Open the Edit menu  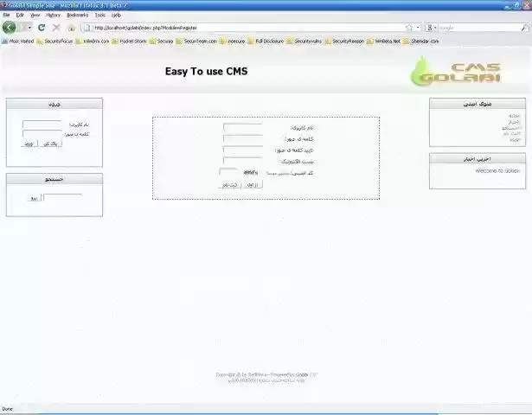coord(20,15)
